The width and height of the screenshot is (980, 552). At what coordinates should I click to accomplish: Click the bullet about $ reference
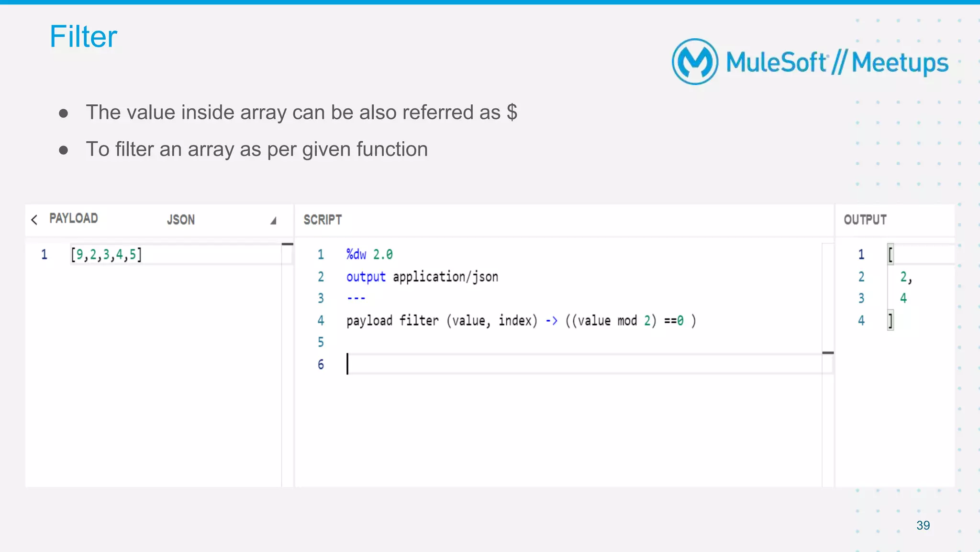pos(301,113)
